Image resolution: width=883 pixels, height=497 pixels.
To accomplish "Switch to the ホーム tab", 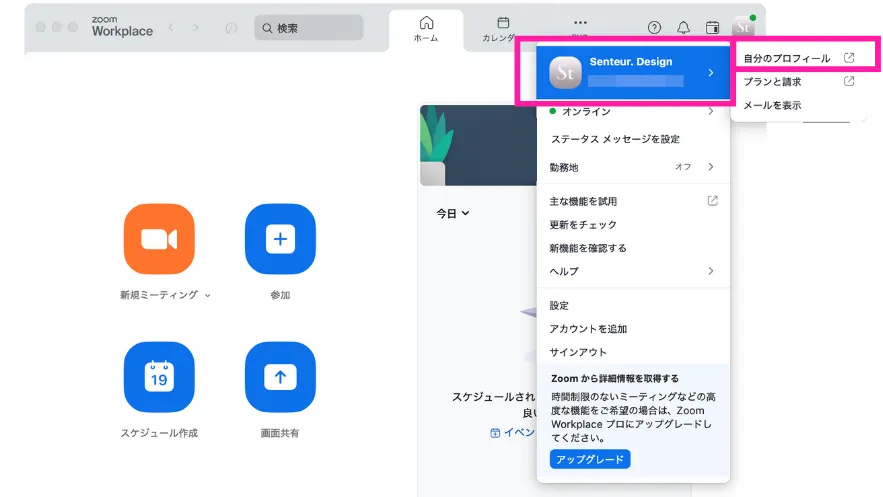I will point(426,29).
